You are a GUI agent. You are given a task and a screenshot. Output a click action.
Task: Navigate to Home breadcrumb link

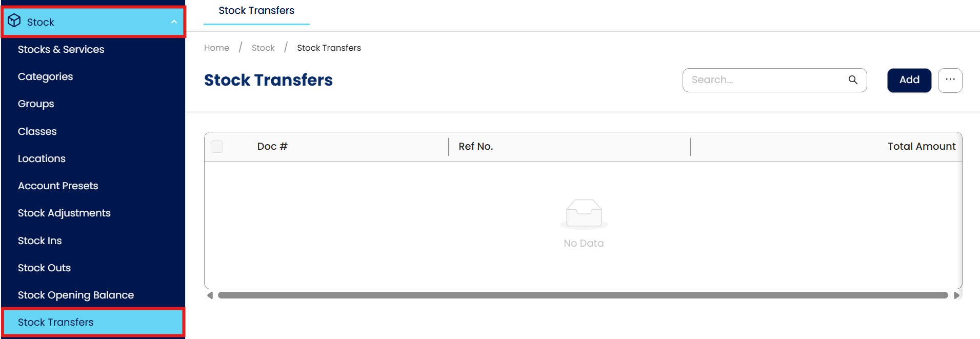[216, 48]
